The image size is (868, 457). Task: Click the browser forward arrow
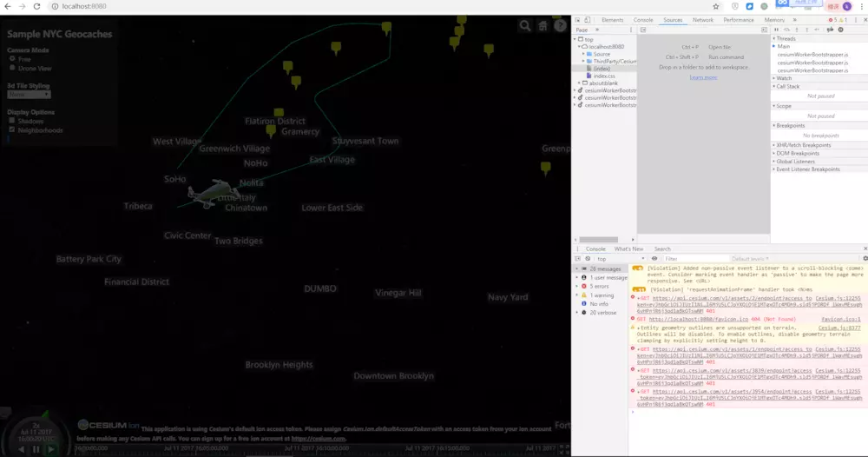point(23,6)
